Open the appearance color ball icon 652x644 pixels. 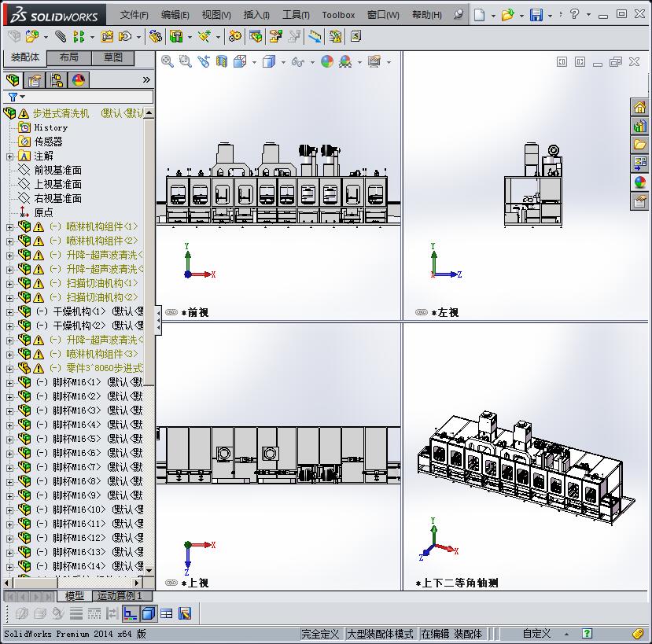[326, 61]
